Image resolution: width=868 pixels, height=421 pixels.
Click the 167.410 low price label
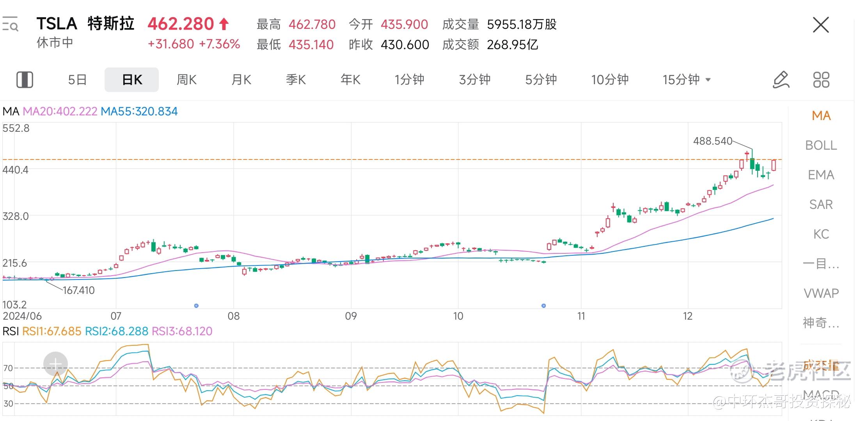[x=78, y=290]
